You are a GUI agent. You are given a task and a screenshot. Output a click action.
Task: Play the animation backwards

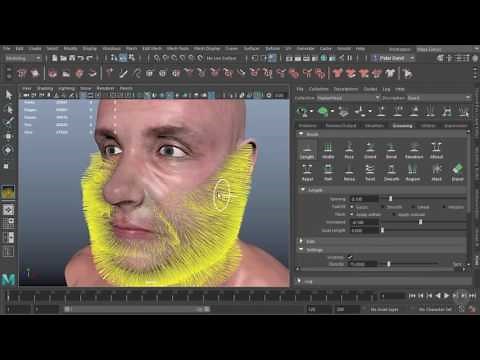click(438, 296)
